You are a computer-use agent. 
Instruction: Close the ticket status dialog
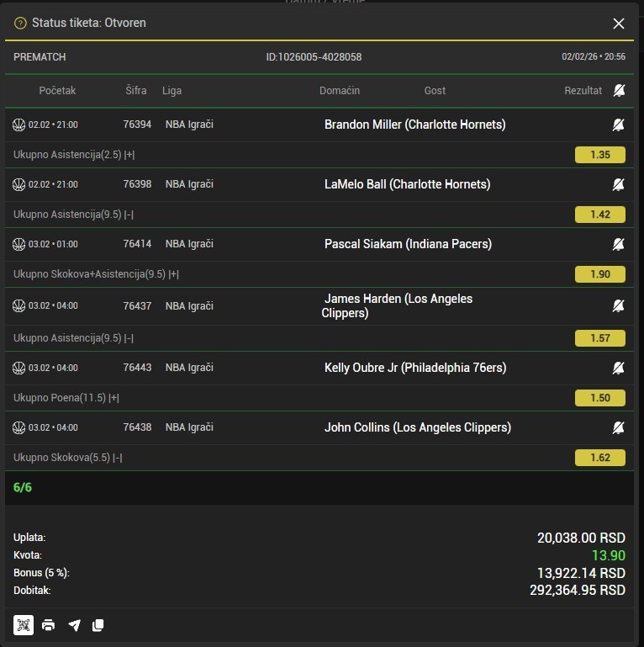tap(619, 24)
